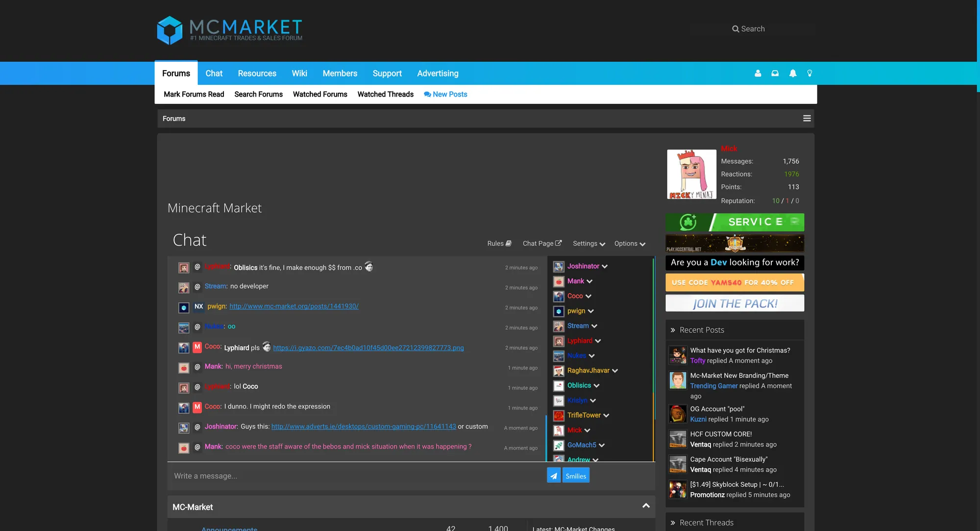Open Search Forums link
980x531 pixels.
[x=259, y=94]
